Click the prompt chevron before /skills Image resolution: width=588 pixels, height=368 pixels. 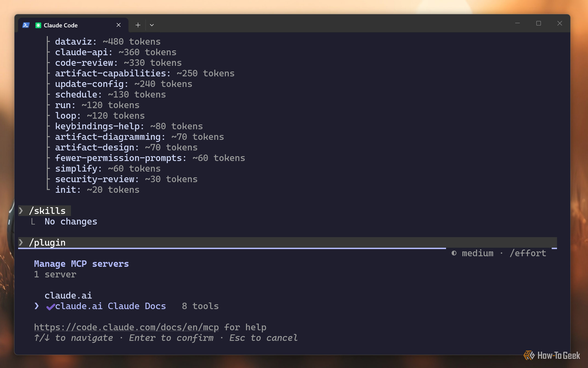pyautogui.click(x=21, y=211)
